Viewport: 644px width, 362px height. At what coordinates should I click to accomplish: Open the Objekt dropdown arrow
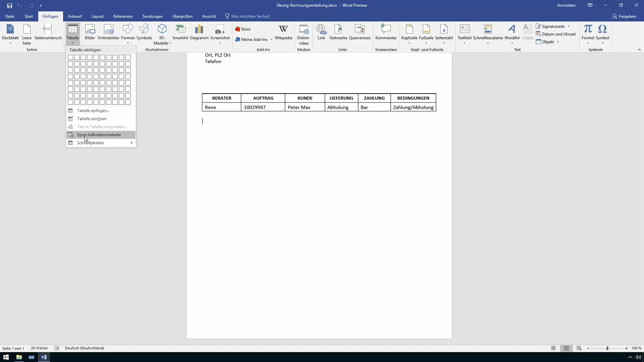[558, 42]
